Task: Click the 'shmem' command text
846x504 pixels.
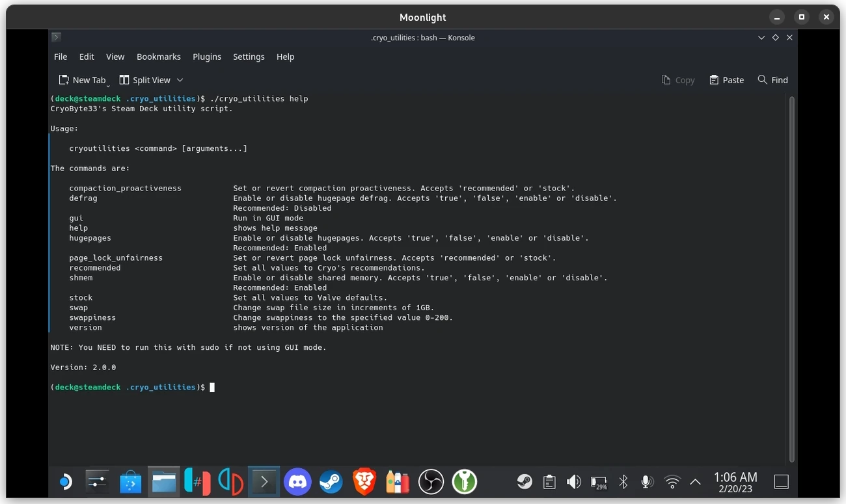Action: [81, 278]
